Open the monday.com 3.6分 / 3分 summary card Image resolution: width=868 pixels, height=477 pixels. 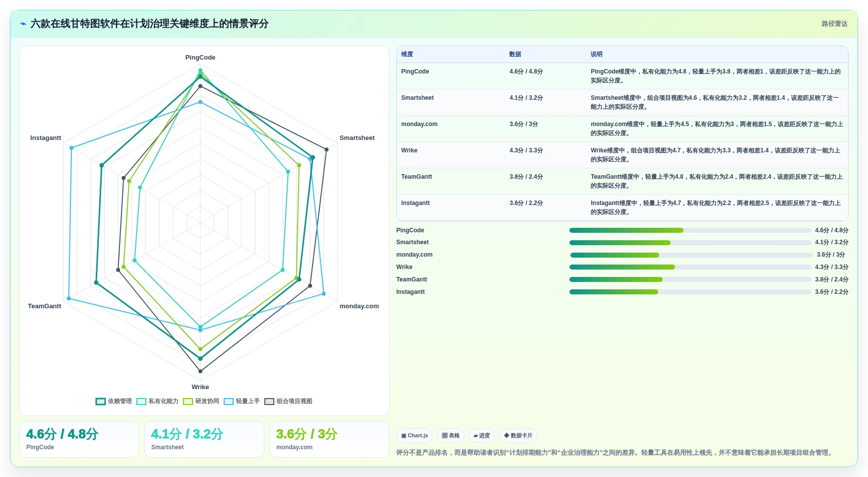(x=329, y=439)
